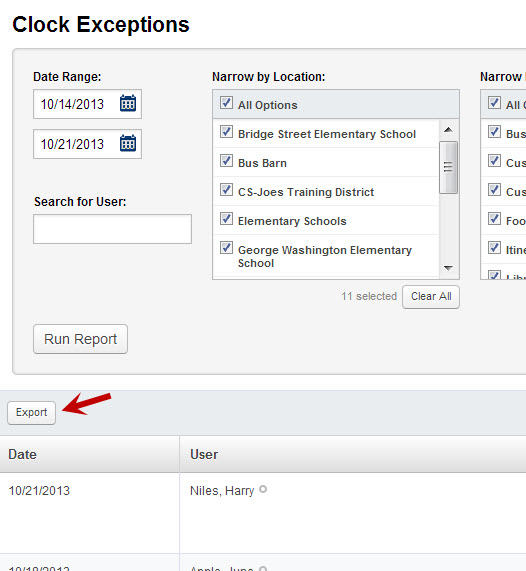Click the start date field 10/14/2013

coord(87,104)
